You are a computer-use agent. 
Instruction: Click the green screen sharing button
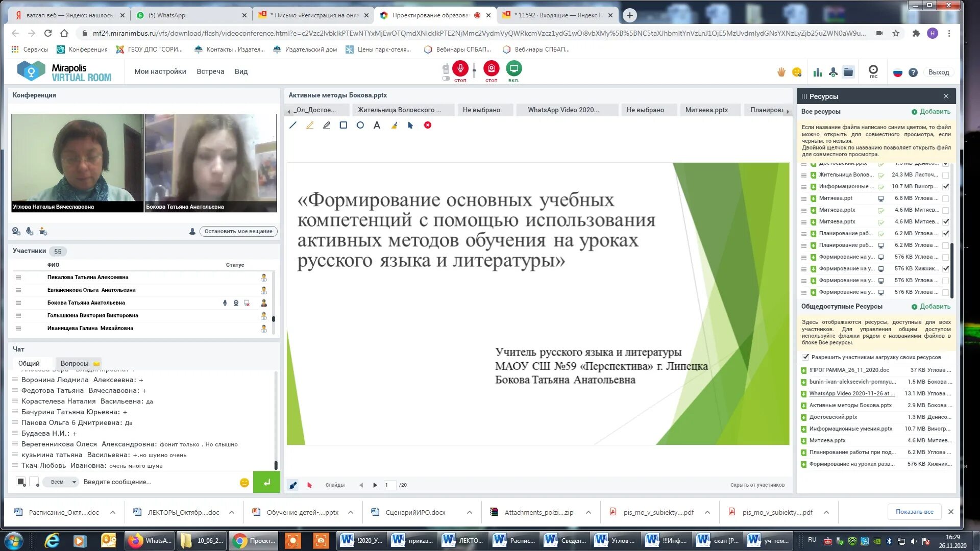[514, 68]
